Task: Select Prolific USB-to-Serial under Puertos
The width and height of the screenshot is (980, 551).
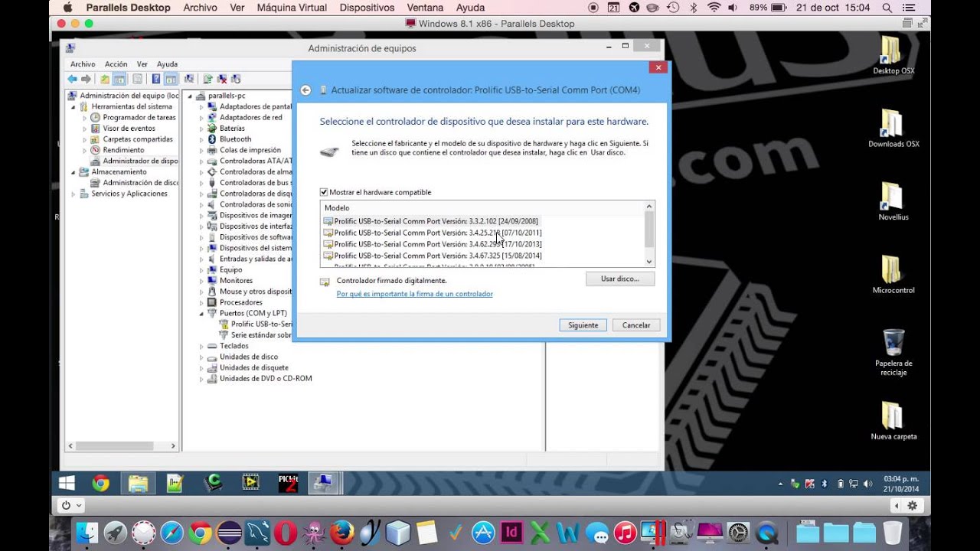Action: (x=255, y=324)
